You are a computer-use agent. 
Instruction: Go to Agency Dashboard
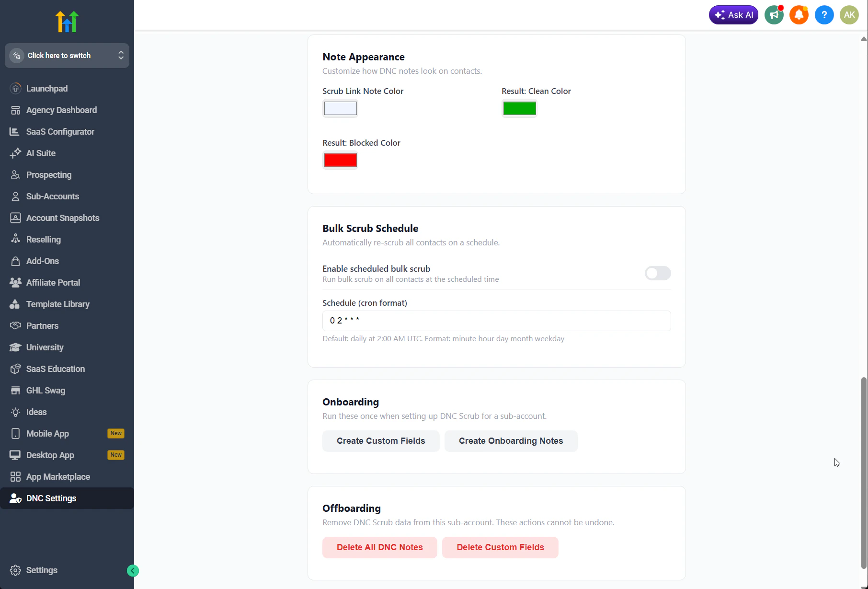click(67, 110)
